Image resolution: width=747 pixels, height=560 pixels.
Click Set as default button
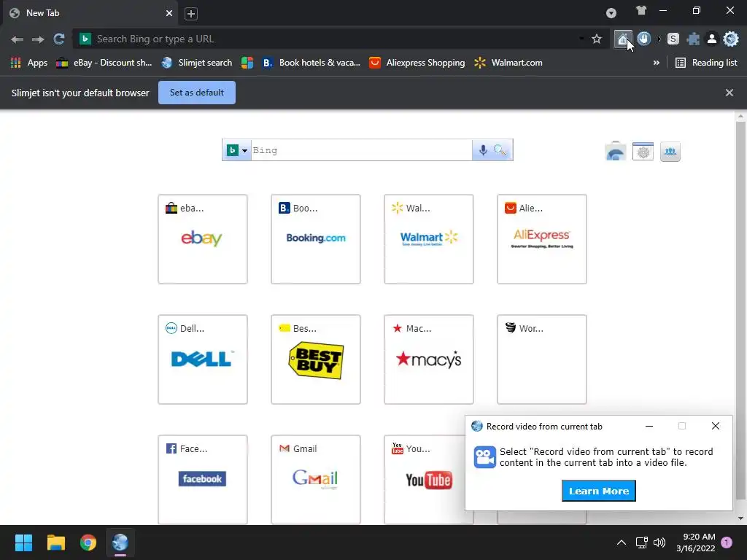pos(197,93)
